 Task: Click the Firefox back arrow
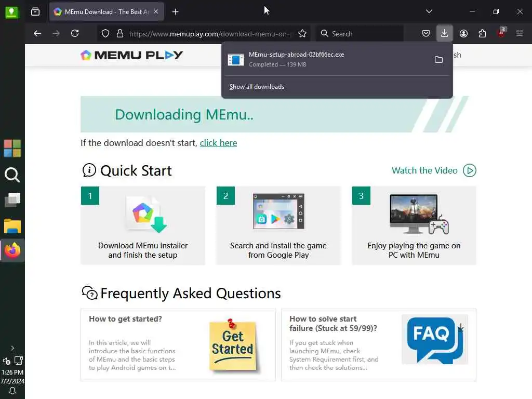(37, 33)
